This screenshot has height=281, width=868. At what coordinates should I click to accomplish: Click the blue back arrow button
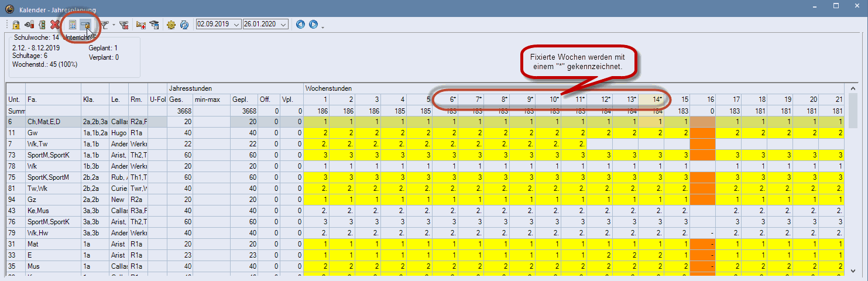[301, 25]
